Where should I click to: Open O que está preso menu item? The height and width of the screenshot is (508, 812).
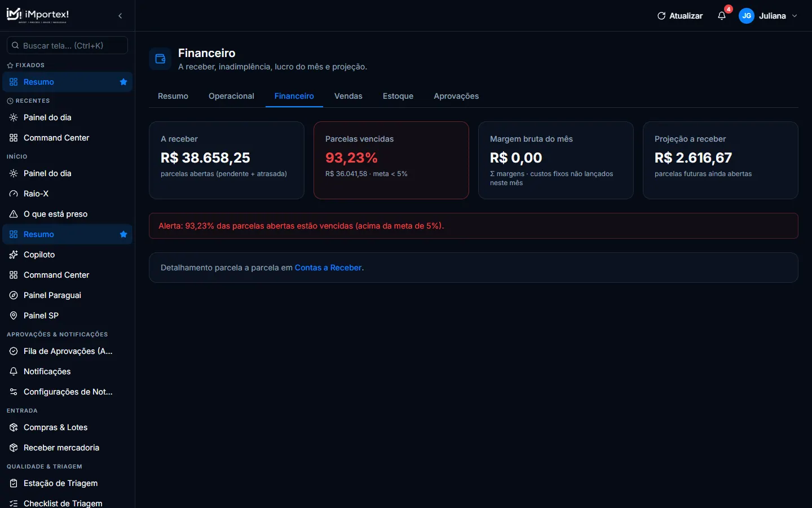click(x=67, y=214)
